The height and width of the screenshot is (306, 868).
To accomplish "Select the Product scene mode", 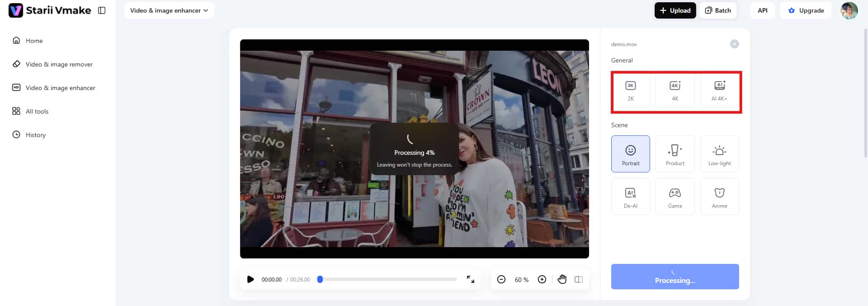I will [675, 154].
